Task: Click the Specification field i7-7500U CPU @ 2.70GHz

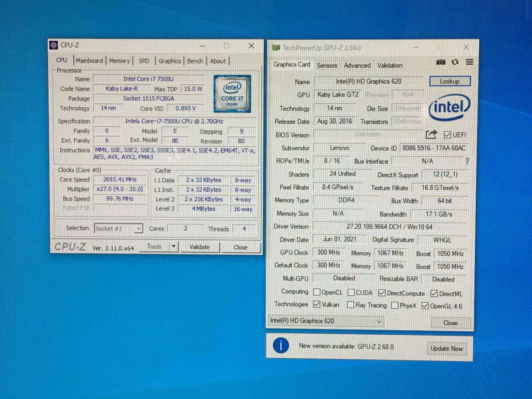Action: pyautogui.click(x=174, y=121)
